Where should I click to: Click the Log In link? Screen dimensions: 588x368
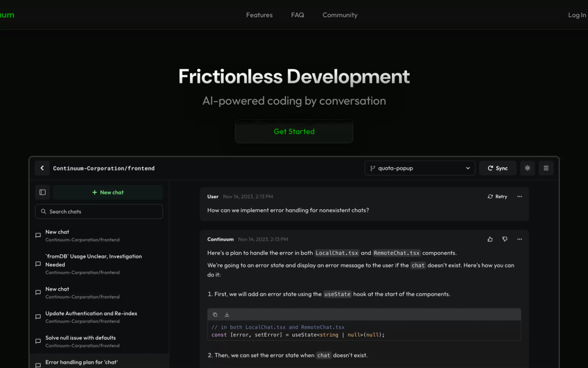point(577,15)
